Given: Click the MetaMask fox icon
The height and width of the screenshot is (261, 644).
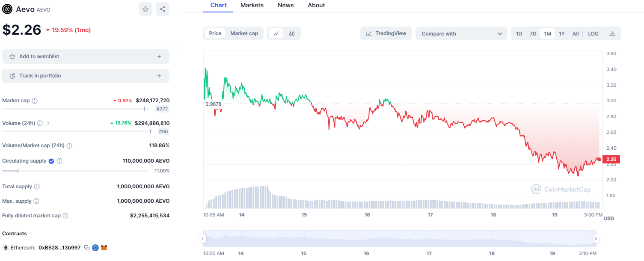Looking at the screenshot, I should point(104,248).
